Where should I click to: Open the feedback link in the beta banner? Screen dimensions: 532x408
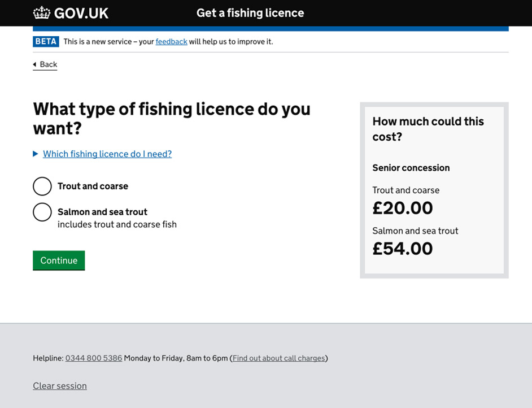[x=171, y=41]
